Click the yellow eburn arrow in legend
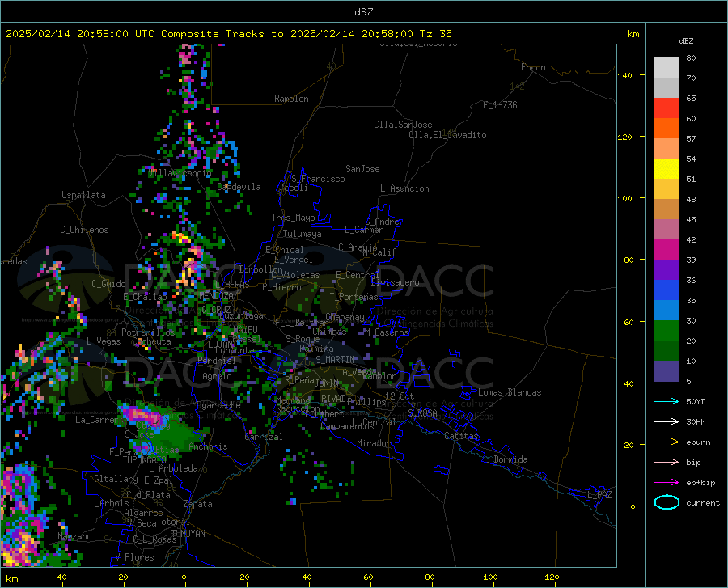Image resolution: width=728 pixels, height=588 pixels. [x=667, y=442]
